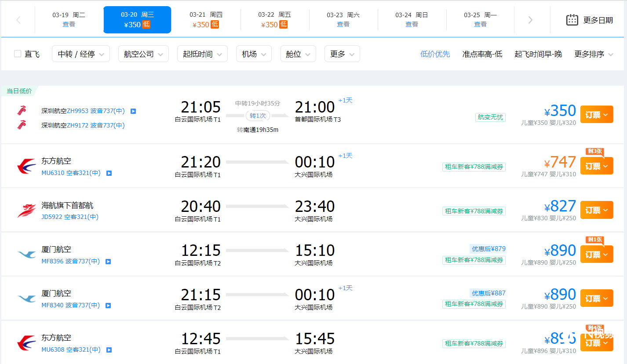The image size is (627, 364).
Task: Switch to 03-22 周五 date tab
Action: click(x=274, y=20)
